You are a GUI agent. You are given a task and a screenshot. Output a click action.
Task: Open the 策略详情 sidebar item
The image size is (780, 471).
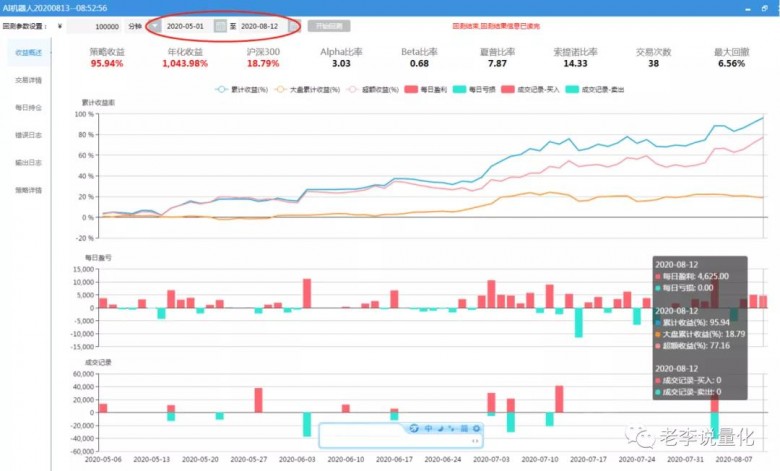[28, 190]
